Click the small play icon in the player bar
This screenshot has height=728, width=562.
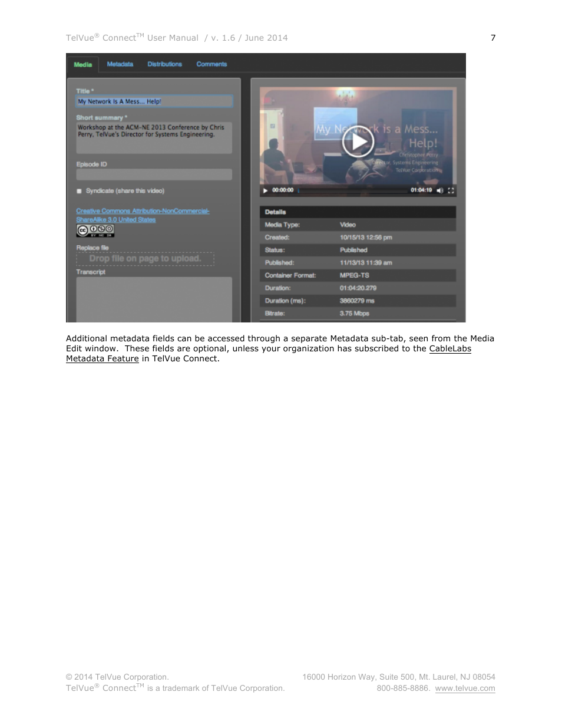(266, 190)
